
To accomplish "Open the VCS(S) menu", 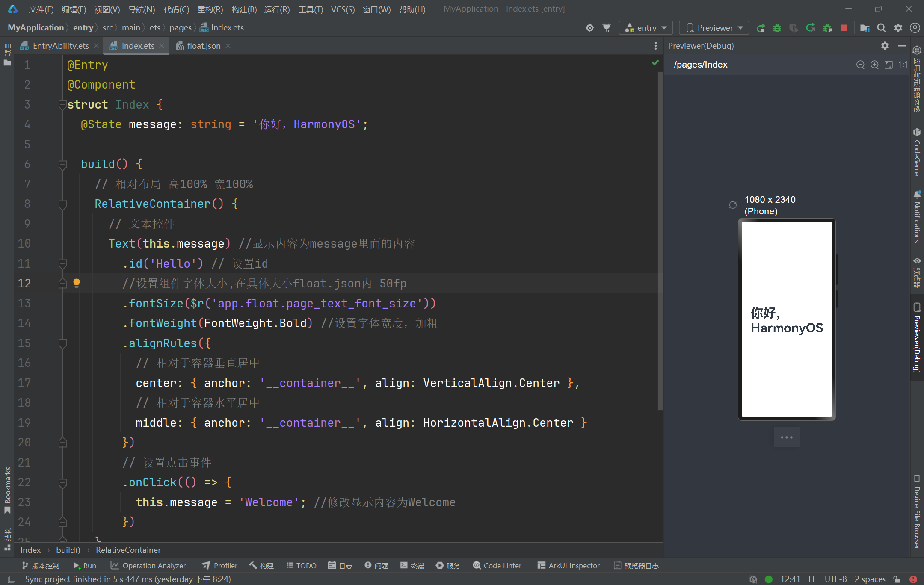I will pos(343,9).
